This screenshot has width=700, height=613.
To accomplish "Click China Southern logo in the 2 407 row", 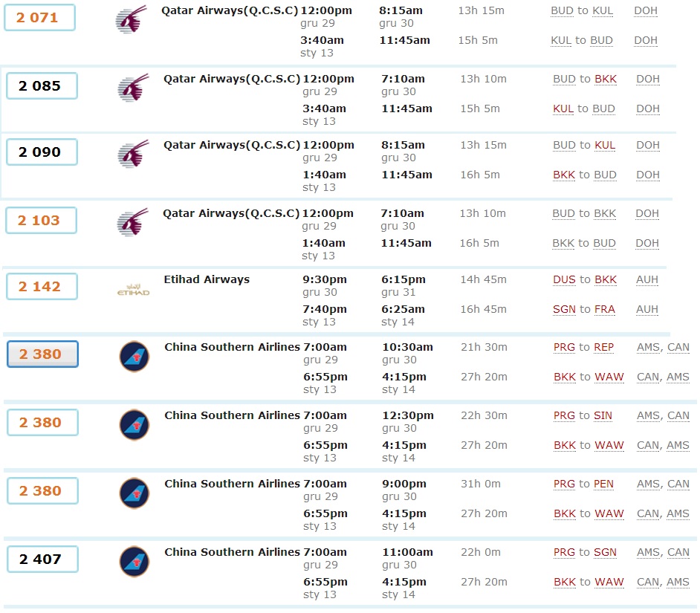I will click(135, 561).
